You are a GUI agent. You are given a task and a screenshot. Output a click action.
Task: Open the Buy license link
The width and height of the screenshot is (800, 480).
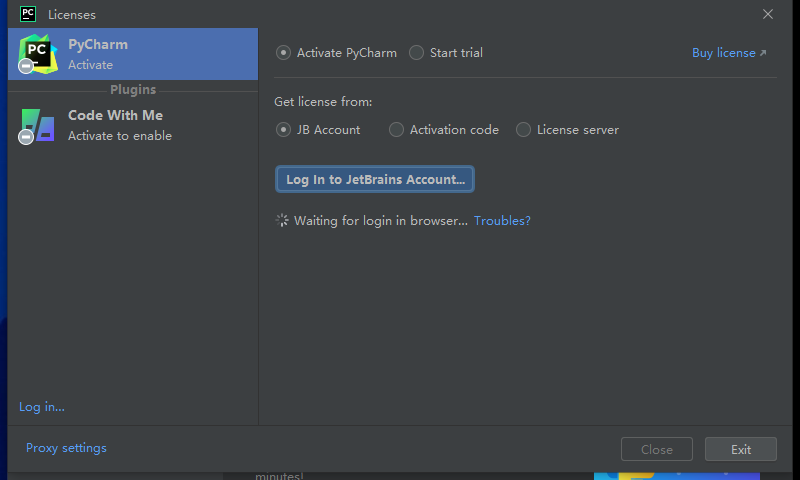click(x=729, y=53)
